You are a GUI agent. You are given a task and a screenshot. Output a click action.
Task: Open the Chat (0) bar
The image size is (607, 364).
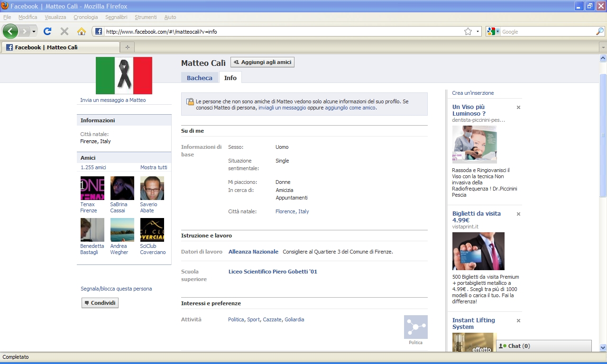tap(544, 346)
